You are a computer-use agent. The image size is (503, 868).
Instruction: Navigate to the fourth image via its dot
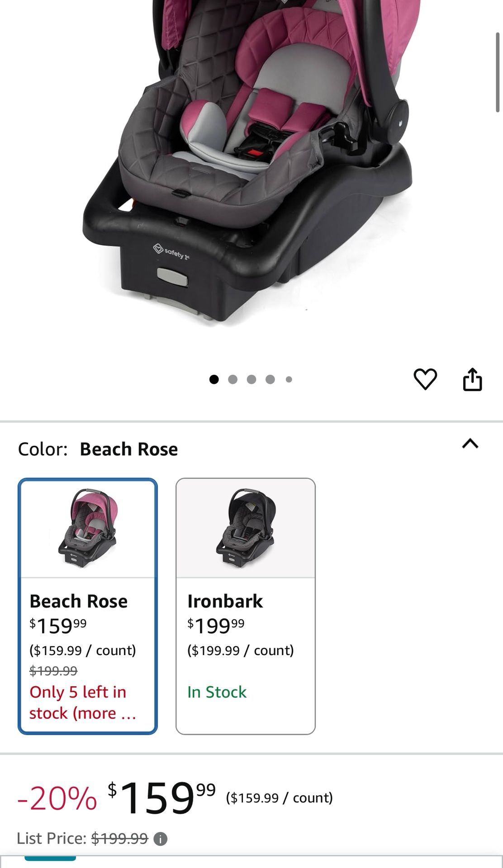pyautogui.click(x=270, y=379)
